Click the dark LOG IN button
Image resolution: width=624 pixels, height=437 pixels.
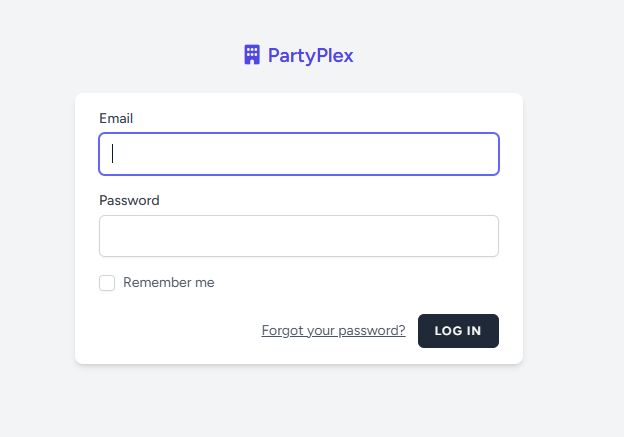tap(458, 331)
